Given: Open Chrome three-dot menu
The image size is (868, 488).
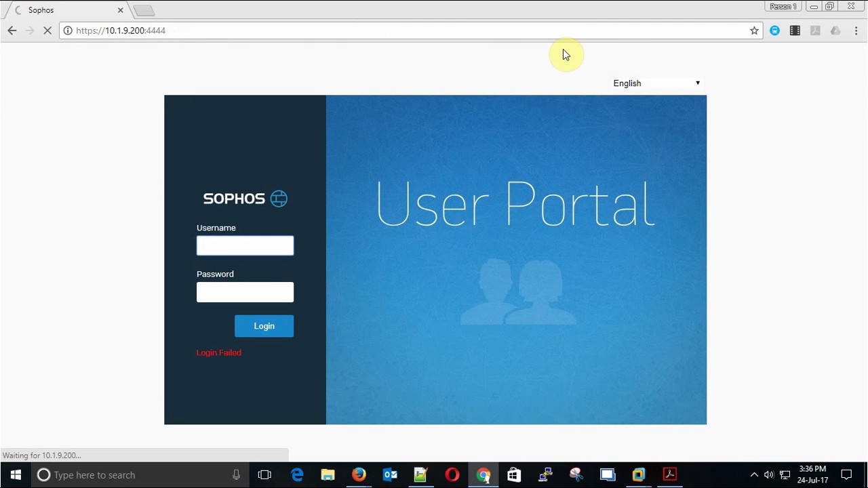Looking at the screenshot, I should coord(856,30).
